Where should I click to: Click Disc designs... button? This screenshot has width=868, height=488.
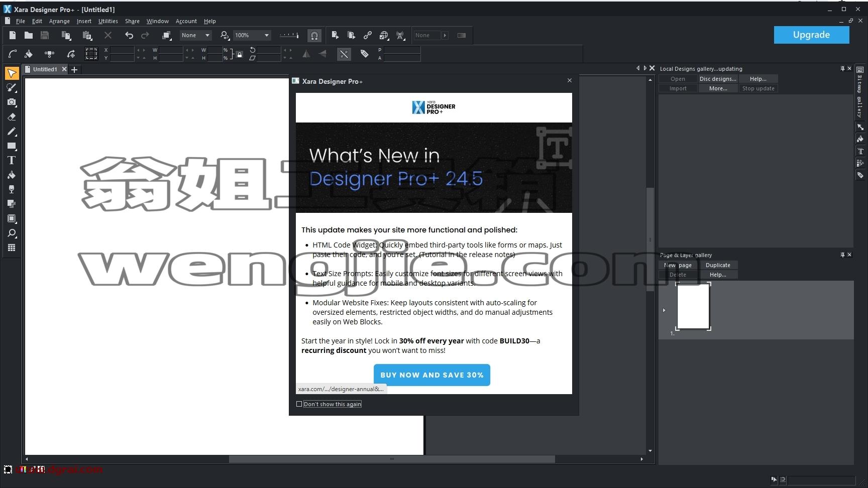[x=718, y=79]
